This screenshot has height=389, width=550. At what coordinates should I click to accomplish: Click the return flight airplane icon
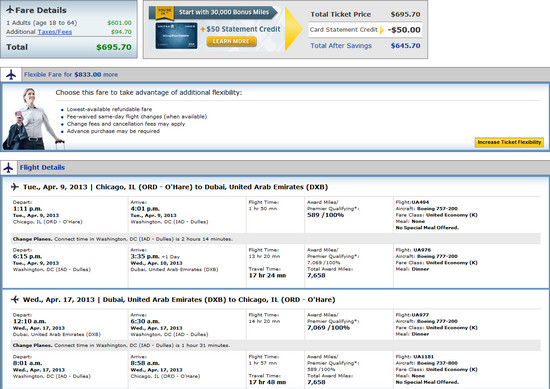tap(15, 300)
